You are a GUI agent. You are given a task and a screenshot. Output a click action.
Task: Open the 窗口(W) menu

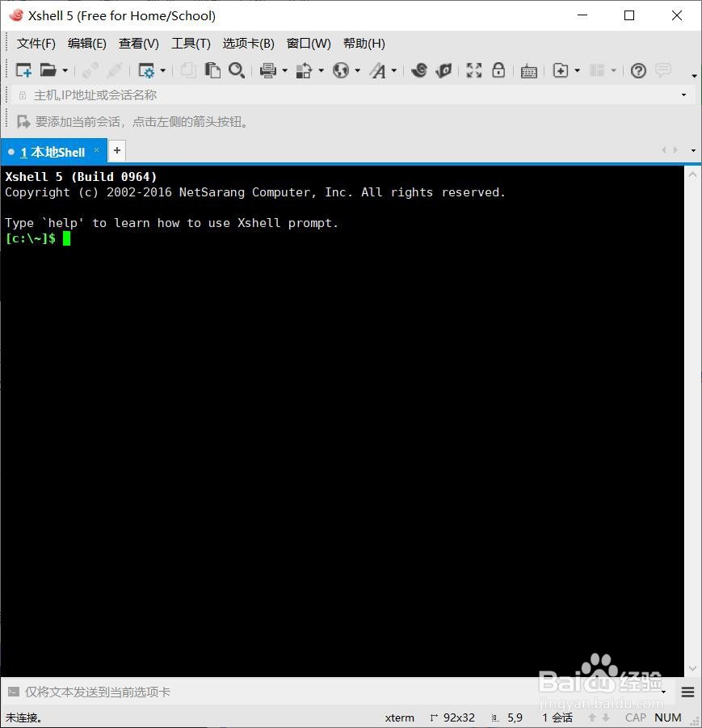point(309,44)
